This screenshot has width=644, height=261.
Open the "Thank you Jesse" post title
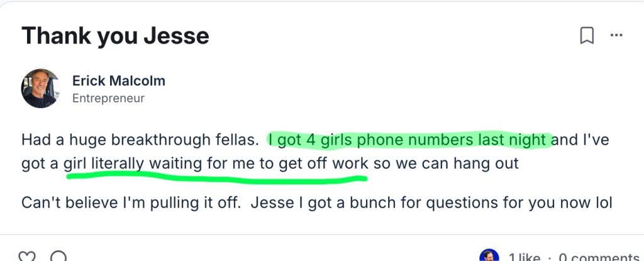tap(115, 36)
